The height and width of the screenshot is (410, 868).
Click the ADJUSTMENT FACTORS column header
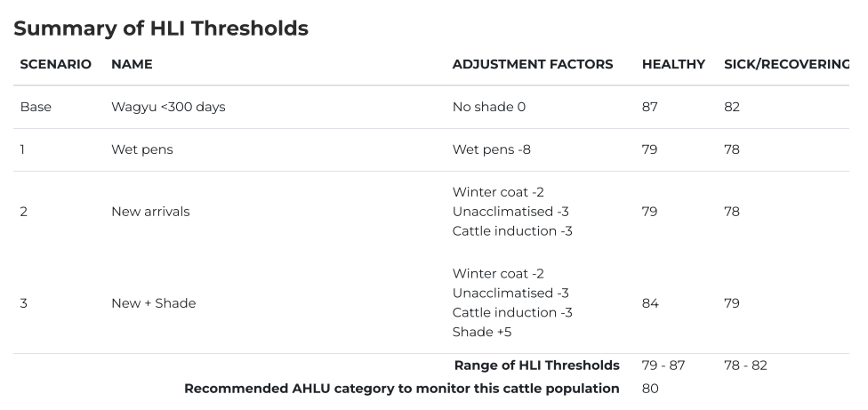532,64
